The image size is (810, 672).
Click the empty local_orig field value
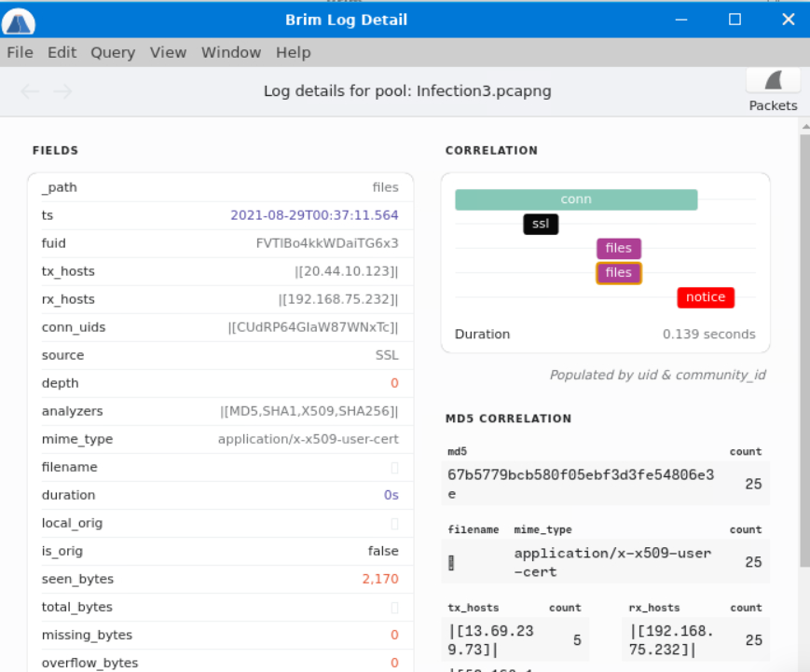[x=394, y=523]
